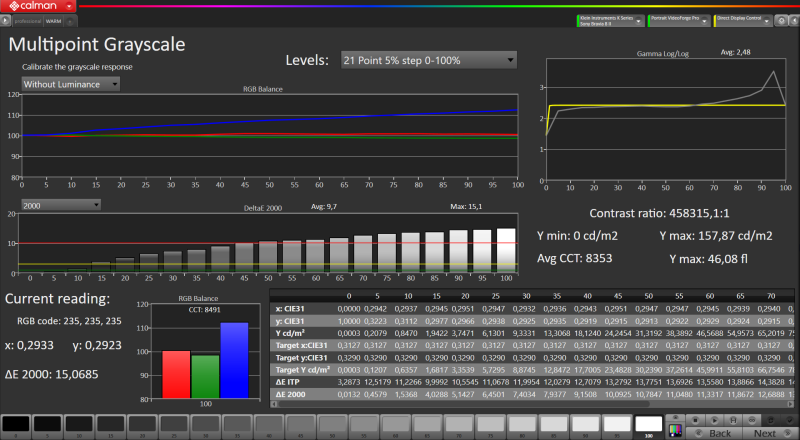The height and width of the screenshot is (440, 800).
Task: Switch to the professional tab
Action: pyautogui.click(x=28, y=21)
